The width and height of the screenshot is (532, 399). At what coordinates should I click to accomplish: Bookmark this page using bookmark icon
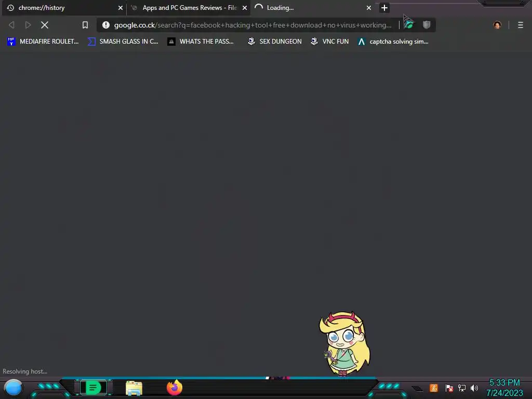click(85, 25)
